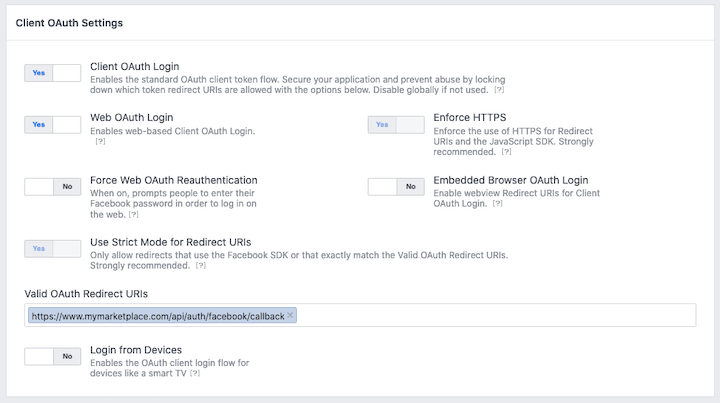Disable the Client OAuth Login toggle

(52, 73)
